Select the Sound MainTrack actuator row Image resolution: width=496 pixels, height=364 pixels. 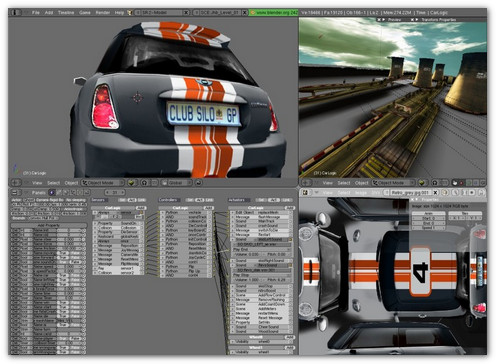(262, 221)
